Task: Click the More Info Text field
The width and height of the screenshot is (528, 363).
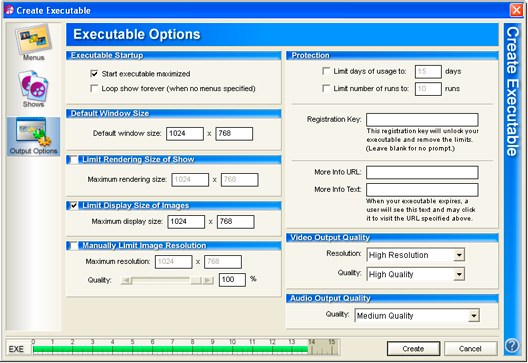Action: click(x=422, y=190)
